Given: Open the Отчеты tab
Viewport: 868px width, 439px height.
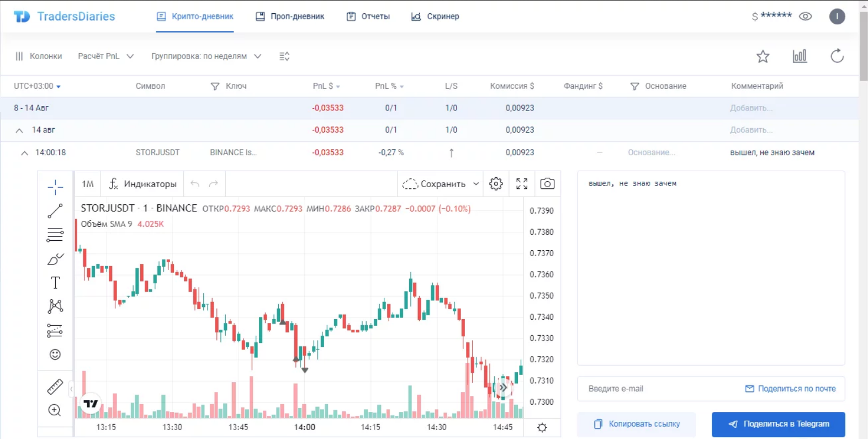Looking at the screenshot, I should (368, 17).
